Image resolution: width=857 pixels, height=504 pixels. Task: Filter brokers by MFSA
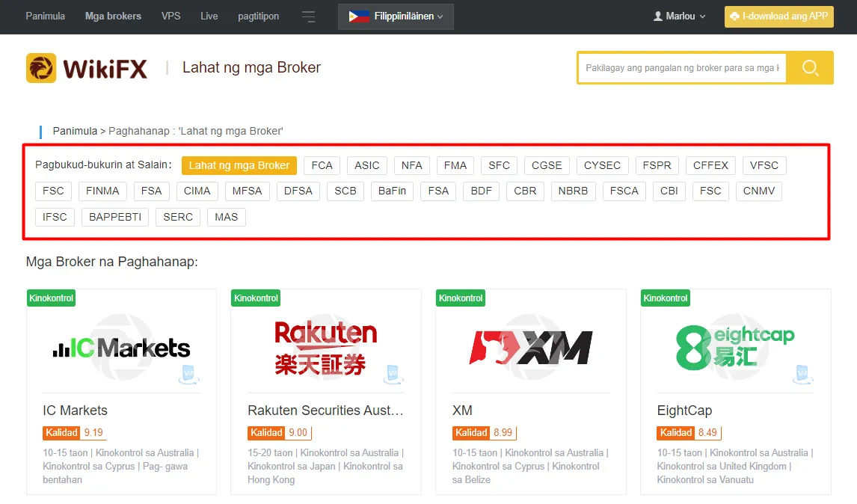(x=247, y=191)
